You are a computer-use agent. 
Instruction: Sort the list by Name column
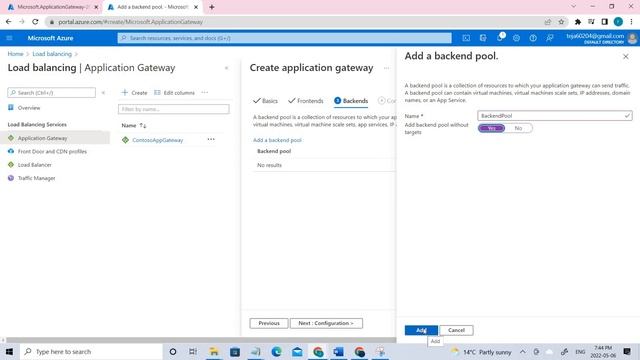point(133,125)
